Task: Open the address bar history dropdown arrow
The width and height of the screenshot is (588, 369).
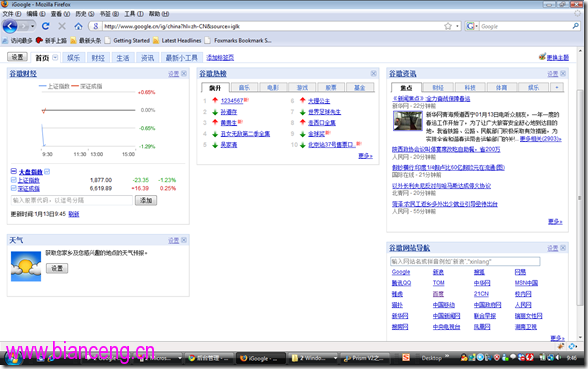Action: tap(457, 26)
